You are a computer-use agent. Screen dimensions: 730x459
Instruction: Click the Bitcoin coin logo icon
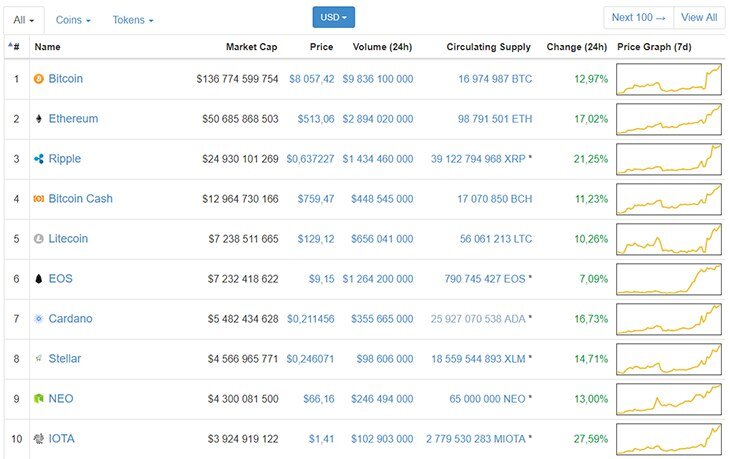[x=39, y=79]
